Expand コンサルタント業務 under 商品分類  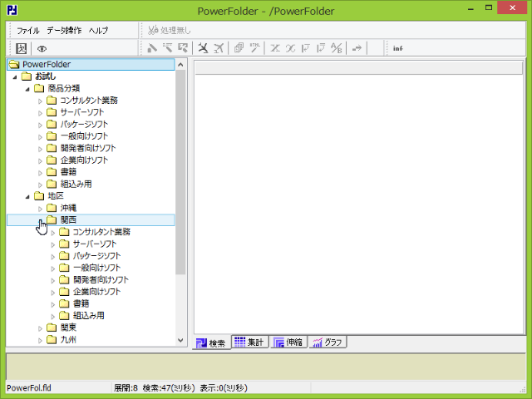point(40,101)
